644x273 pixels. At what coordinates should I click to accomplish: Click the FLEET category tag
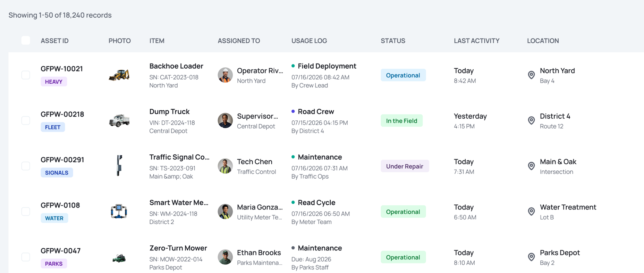(53, 127)
